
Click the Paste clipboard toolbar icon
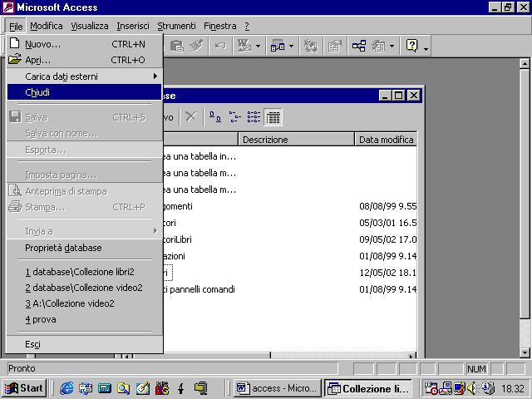point(176,46)
